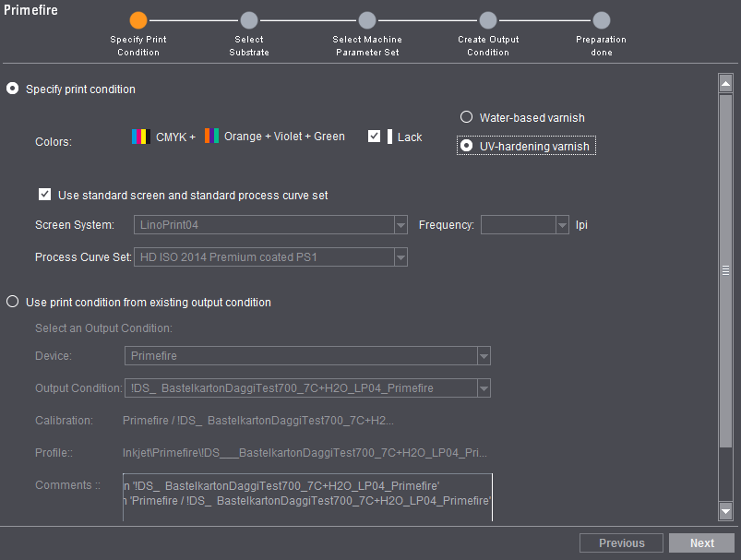Click the 'lpi' unit label
741x560 pixels.
coord(581,225)
